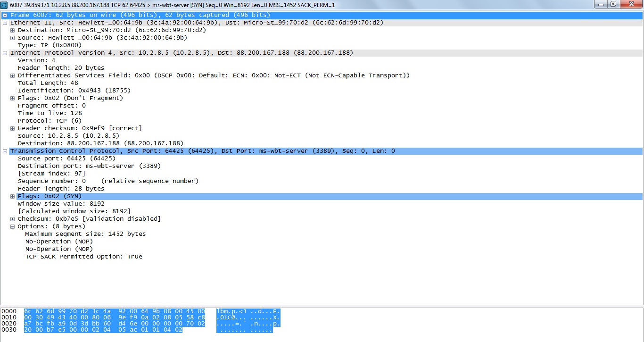Expand the Frame 6007 tree node
This screenshot has width=644, height=342.
pos(5,15)
